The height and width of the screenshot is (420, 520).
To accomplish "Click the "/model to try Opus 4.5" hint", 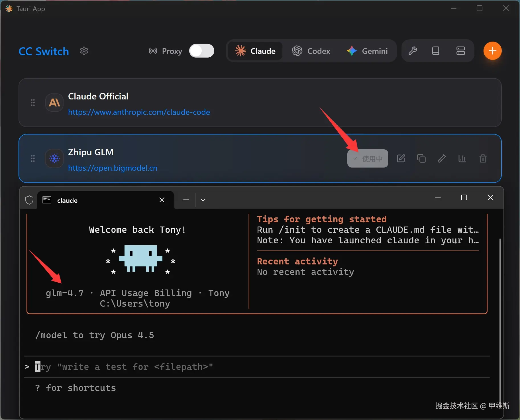I will [x=95, y=335].
